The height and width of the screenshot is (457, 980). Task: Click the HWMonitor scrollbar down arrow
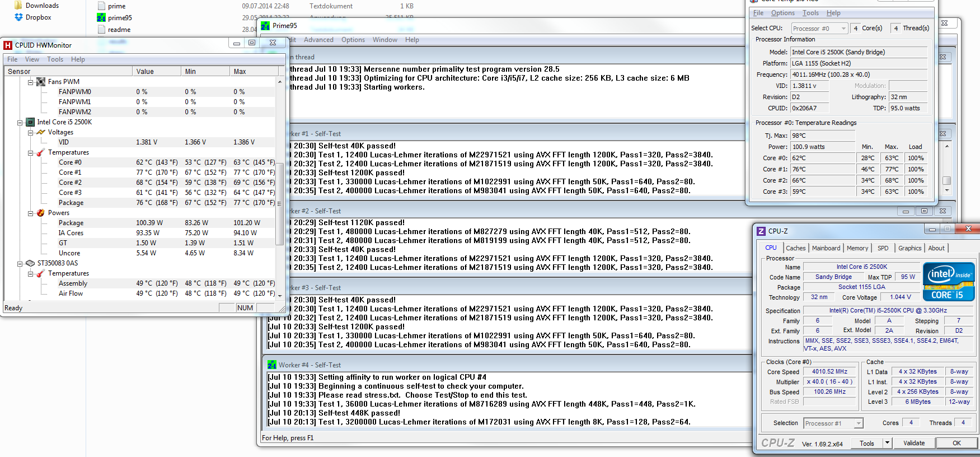pos(280,295)
